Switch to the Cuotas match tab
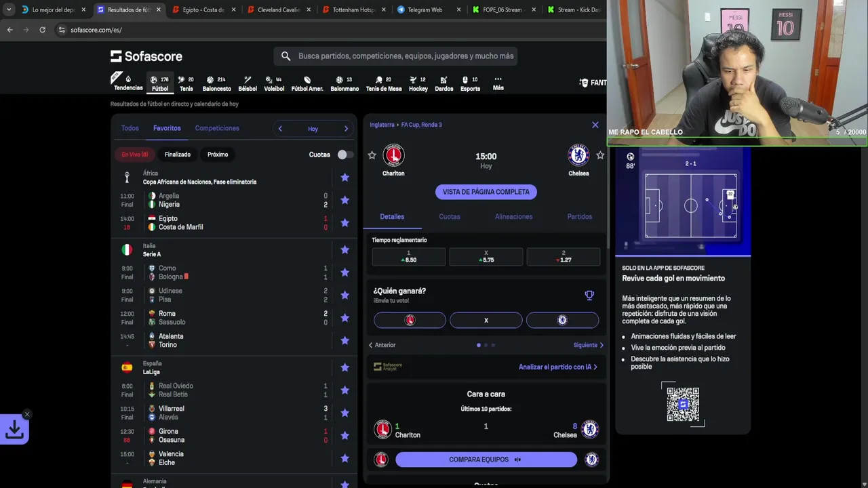 (x=450, y=217)
